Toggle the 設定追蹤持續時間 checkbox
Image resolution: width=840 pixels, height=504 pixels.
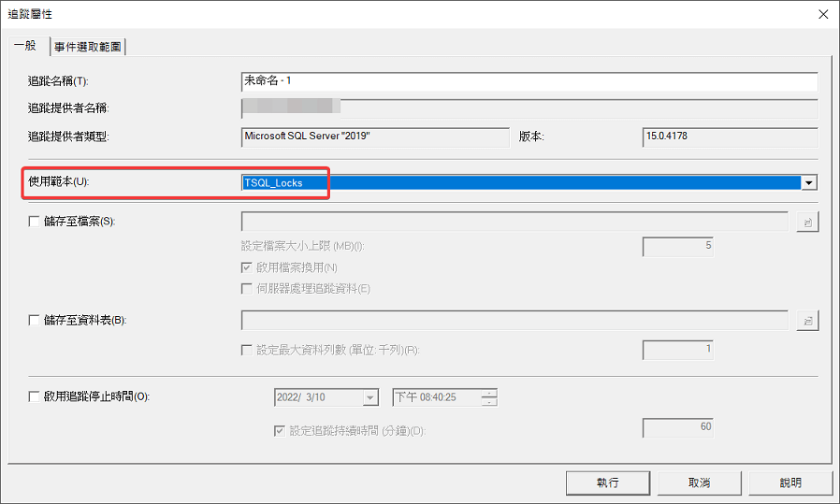coord(280,431)
